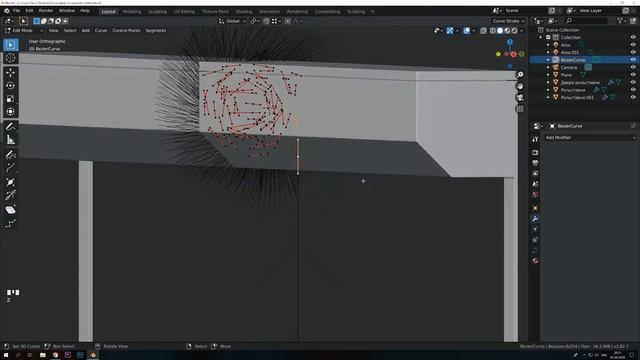Open the Edit menu

point(29,11)
